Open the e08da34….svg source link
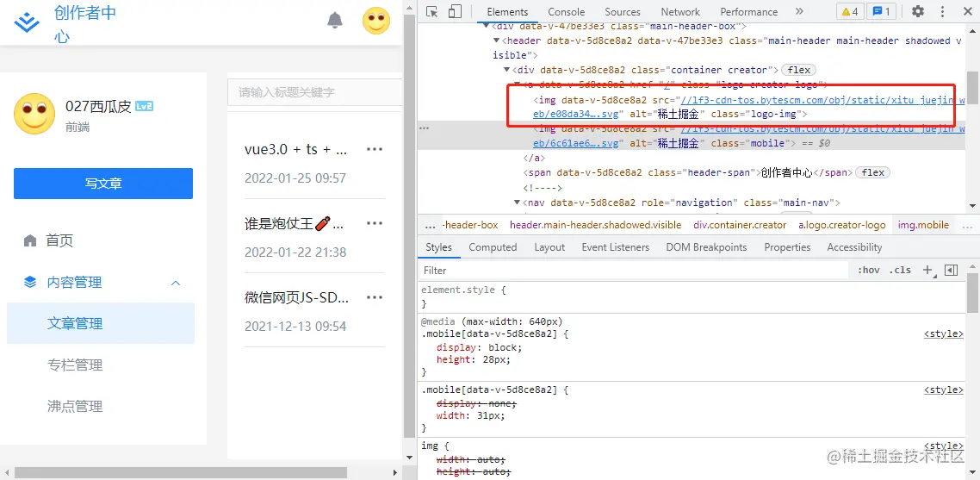Screen dimensions: 980x480 (575, 115)
